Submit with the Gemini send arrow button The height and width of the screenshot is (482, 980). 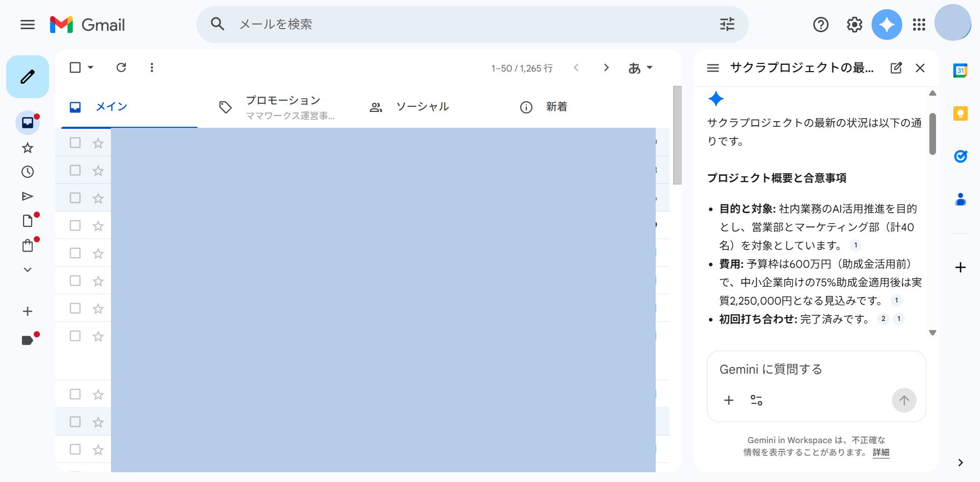(x=904, y=400)
